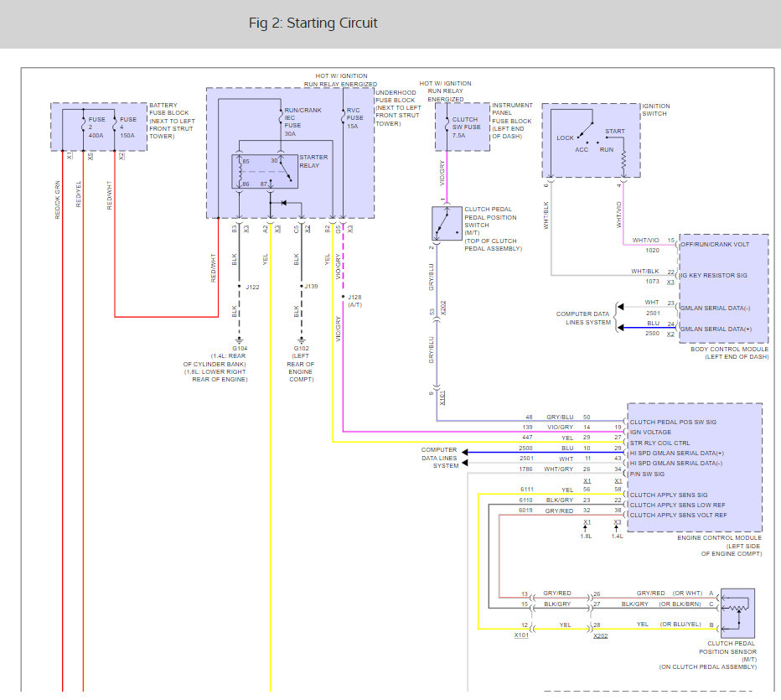The width and height of the screenshot is (781, 700).
Task: Select the starter relay symbol box
Action: pyautogui.click(x=265, y=171)
